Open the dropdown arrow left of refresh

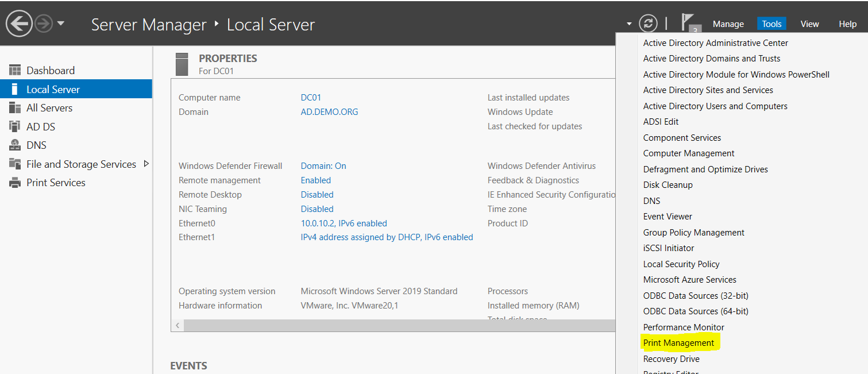[629, 24]
